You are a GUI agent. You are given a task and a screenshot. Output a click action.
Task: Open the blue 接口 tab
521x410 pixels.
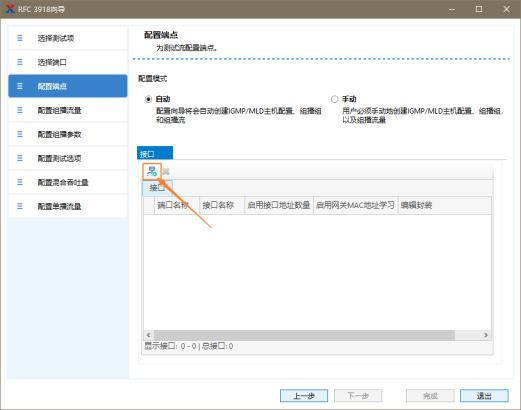click(155, 153)
